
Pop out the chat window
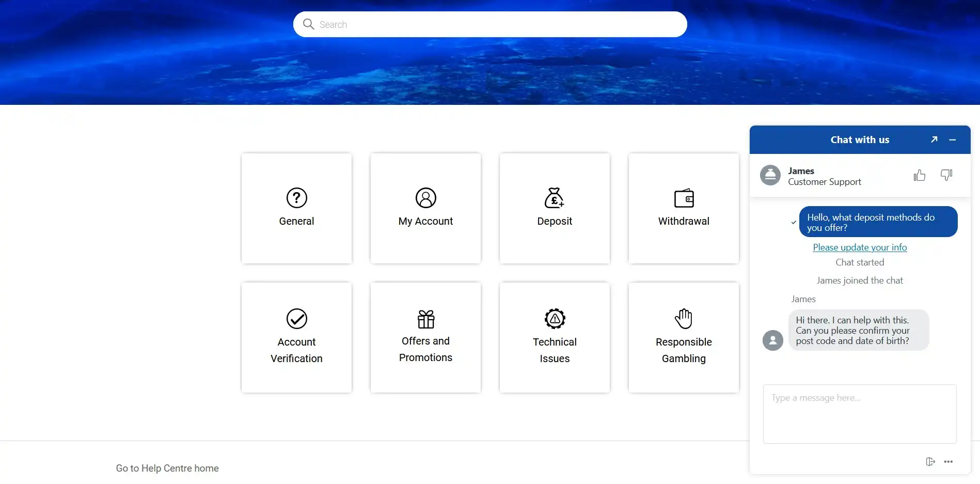[934, 139]
